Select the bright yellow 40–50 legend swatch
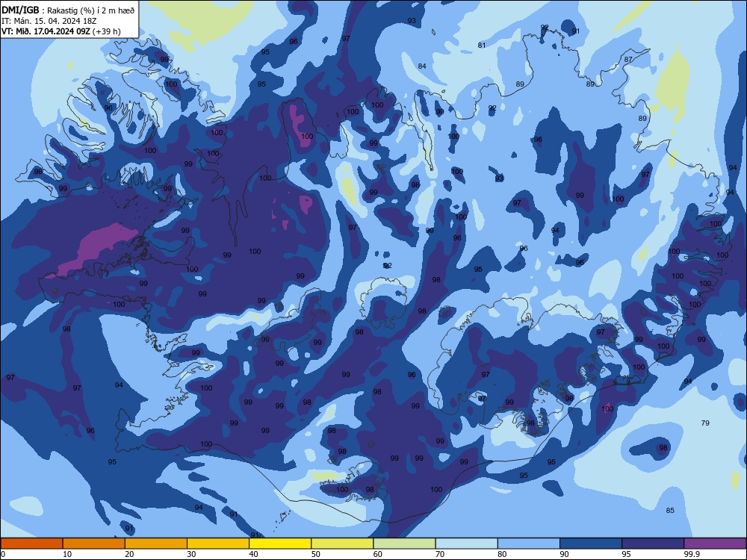The image size is (747, 560). (x=280, y=544)
